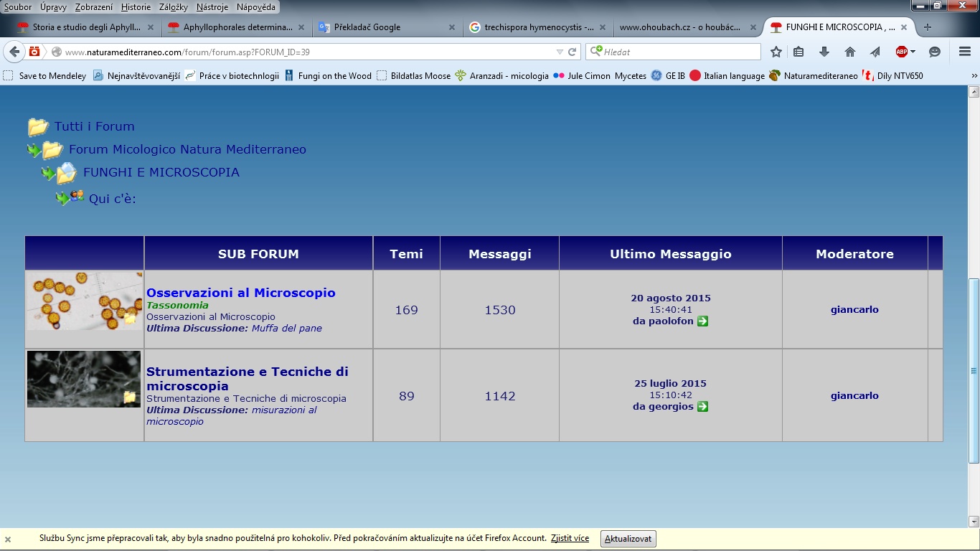Open the Osservazioni al Microscopio subforum link
Screen dimensions: 980x551
coord(240,293)
